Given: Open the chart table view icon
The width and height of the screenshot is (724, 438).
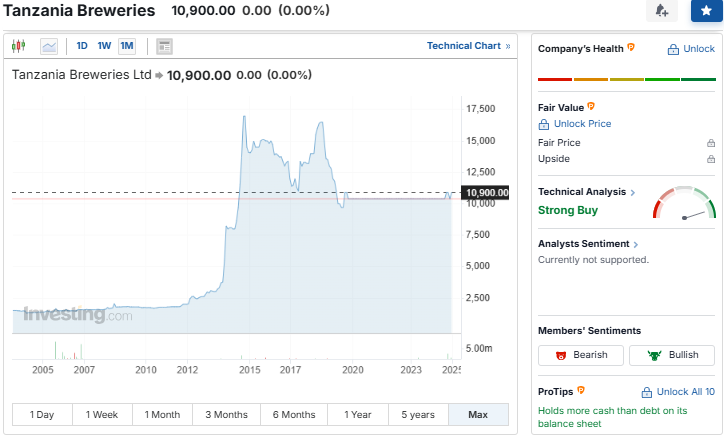Looking at the screenshot, I should coord(164,46).
